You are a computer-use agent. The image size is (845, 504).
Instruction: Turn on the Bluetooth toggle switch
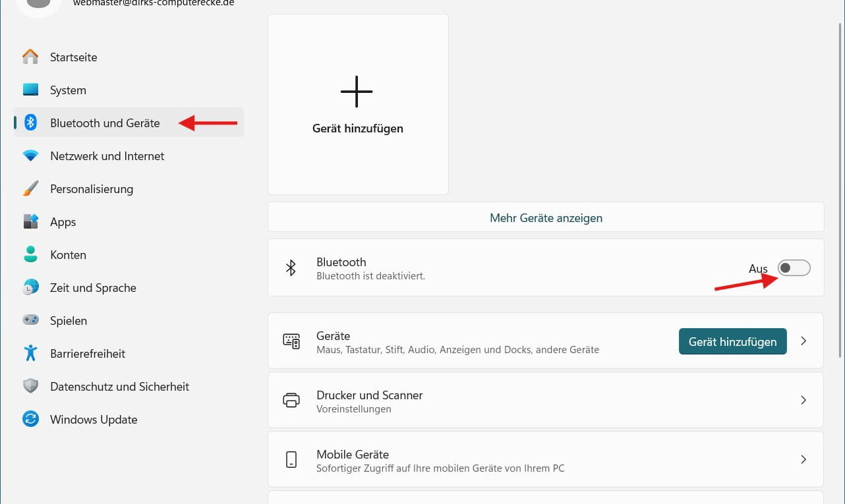point(794,267)
